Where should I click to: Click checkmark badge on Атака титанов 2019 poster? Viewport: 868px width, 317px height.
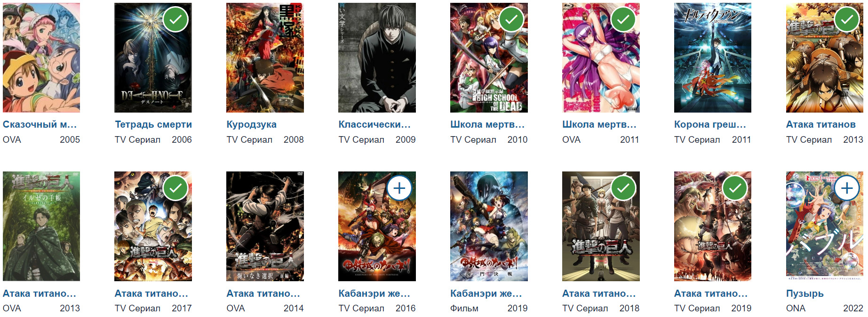[x=735, y=188]
